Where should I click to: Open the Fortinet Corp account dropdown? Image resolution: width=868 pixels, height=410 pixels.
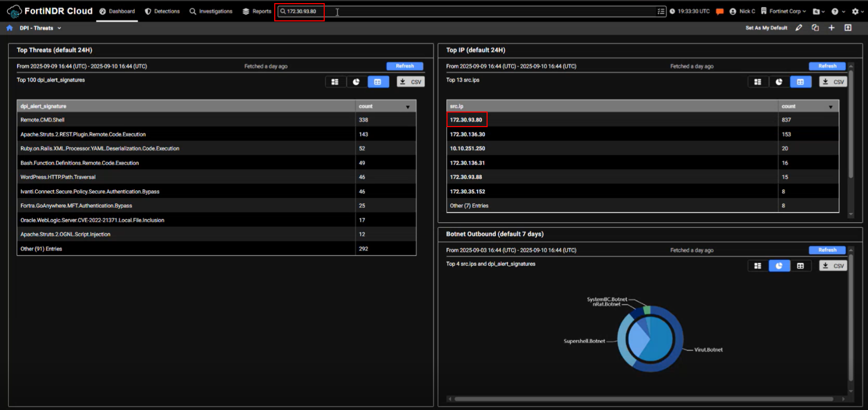(x=784, y=11)
